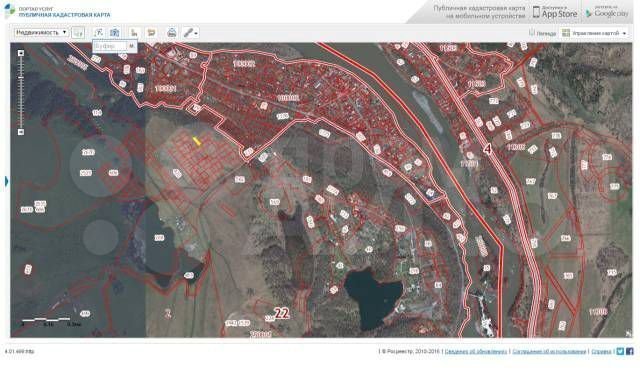640x374 pixels.
Task: Click the vertical zoom slider track
Action: [21, 93]
